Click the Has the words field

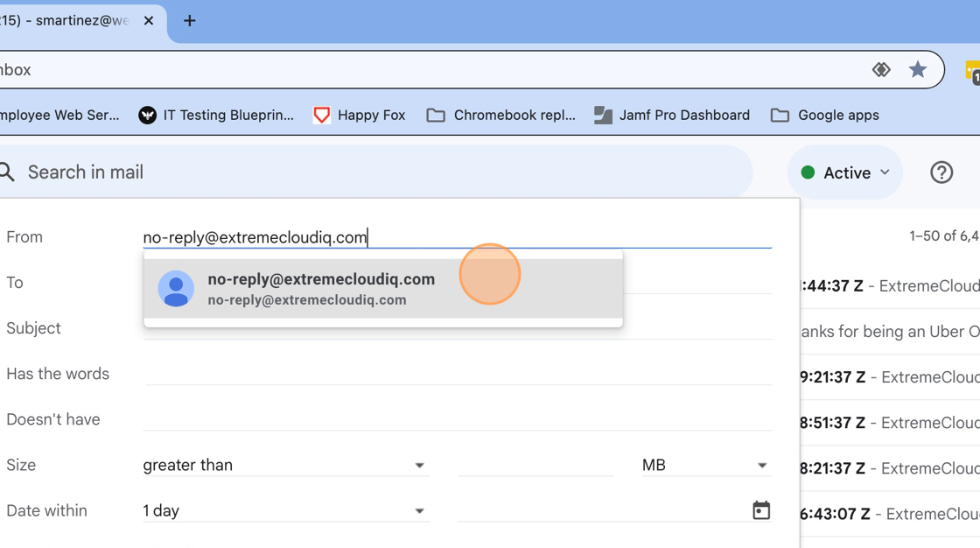457,374
